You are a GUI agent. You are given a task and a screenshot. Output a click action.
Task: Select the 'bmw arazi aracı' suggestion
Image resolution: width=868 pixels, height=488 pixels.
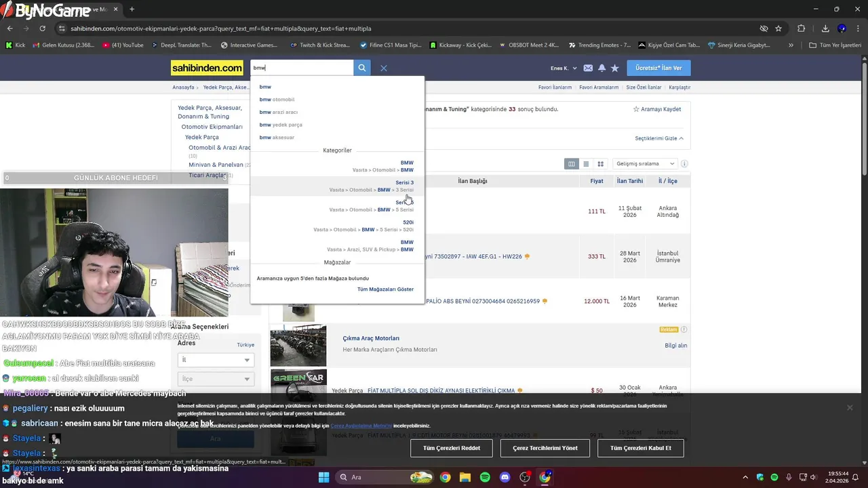(x=278, y=112)
